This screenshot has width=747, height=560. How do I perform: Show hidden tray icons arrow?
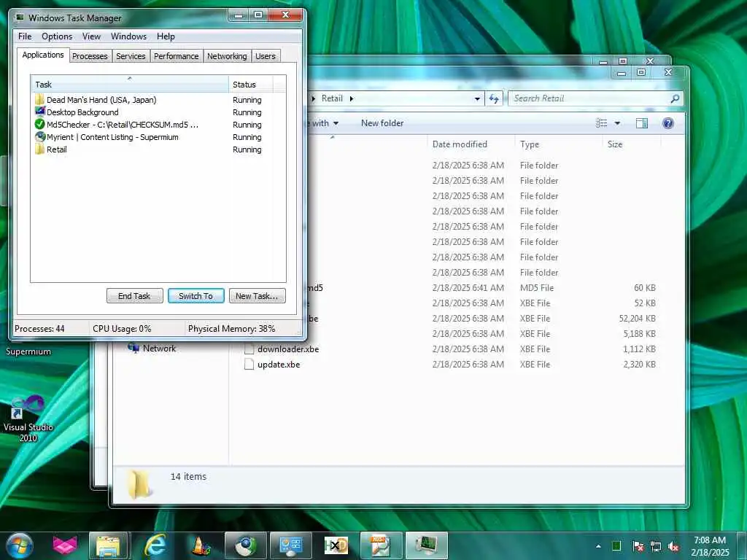(598, 546)
